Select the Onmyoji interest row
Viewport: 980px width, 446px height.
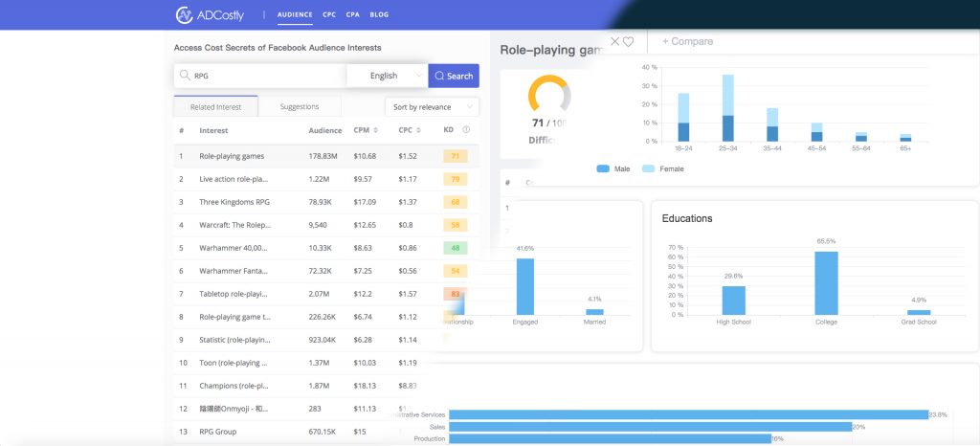pos(326,409)
